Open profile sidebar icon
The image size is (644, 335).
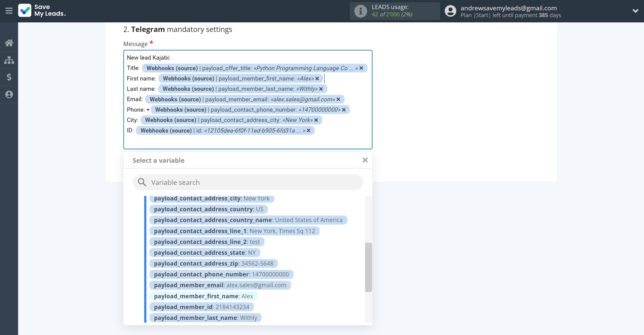tap(9, 95)
